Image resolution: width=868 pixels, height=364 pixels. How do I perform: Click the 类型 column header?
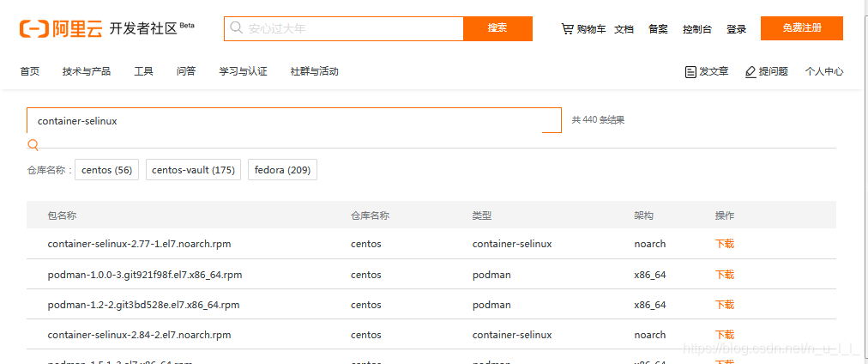(482, 215)
